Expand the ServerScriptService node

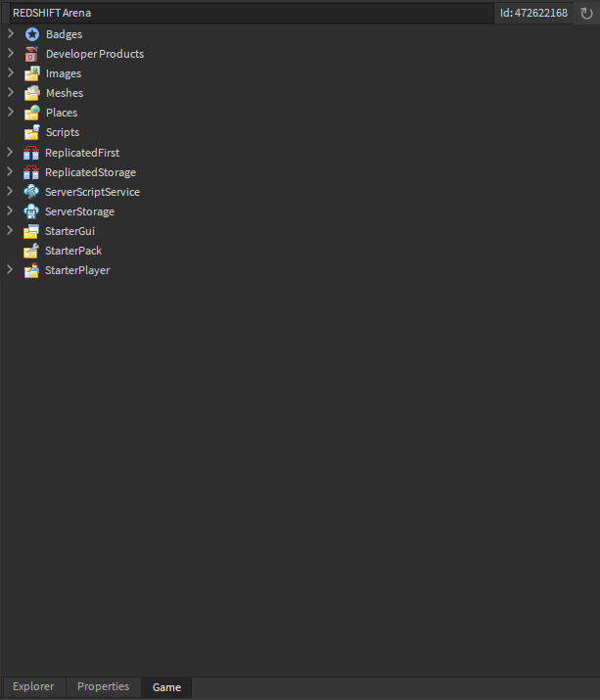(10, 191)
